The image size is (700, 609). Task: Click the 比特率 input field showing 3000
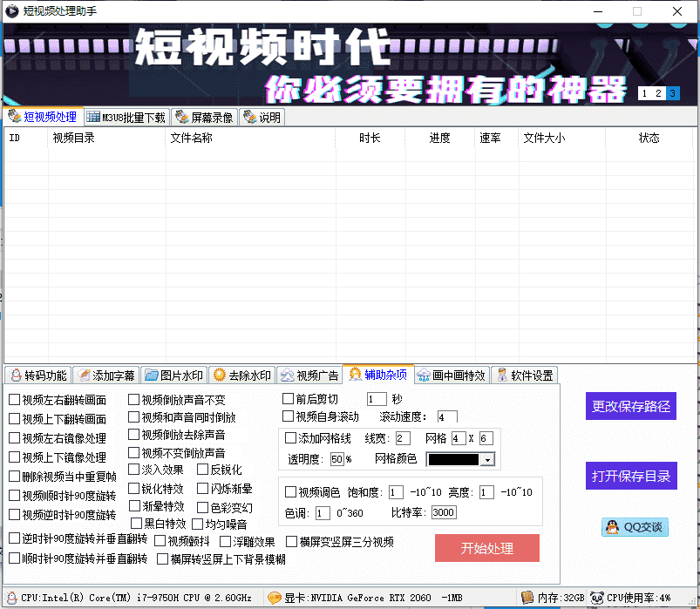[x=444, y=511]
